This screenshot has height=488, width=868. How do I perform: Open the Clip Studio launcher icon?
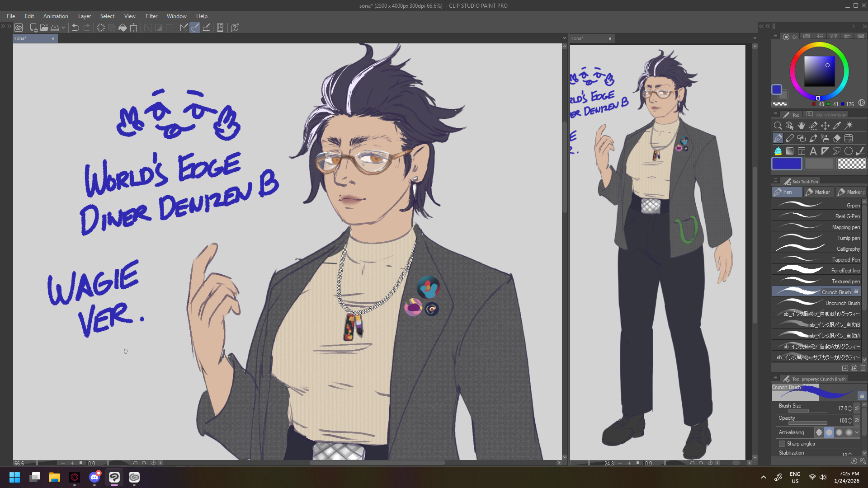(x=19, y=28)
